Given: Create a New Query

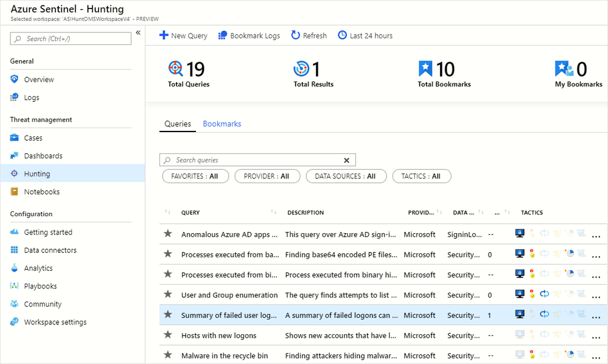Looking at the screenshot, I should point(183,36).
